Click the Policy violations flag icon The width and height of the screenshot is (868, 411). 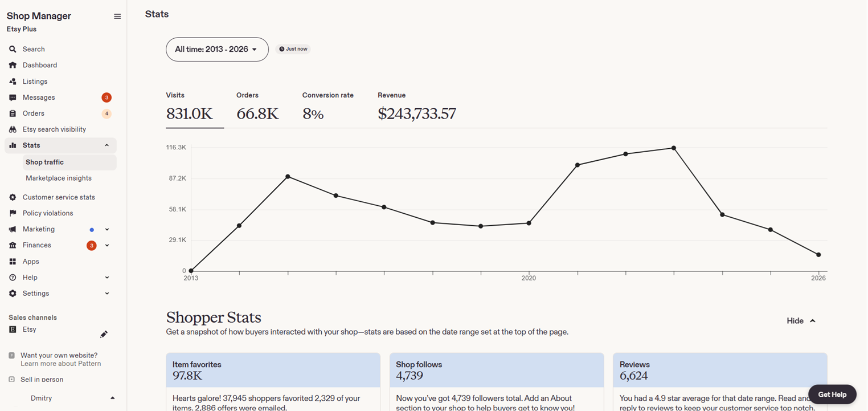click(x=13, y=213)
